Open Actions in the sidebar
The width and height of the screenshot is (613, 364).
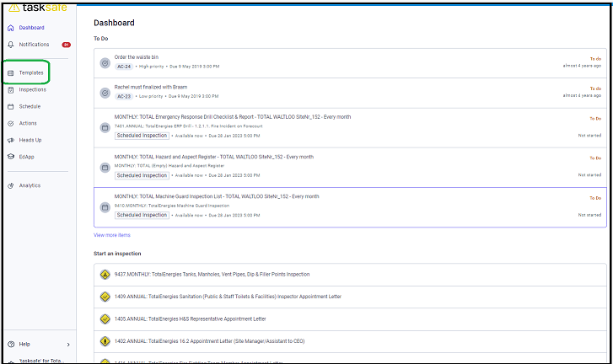(28, 123)
